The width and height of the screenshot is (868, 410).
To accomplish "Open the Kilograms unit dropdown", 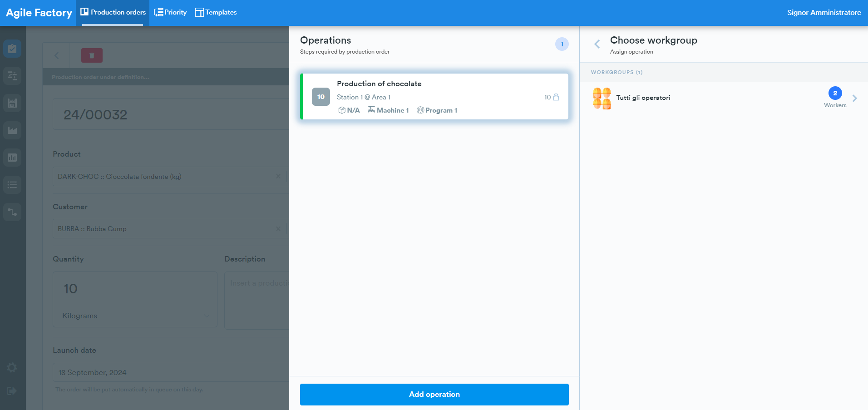I will click(135, 316).
